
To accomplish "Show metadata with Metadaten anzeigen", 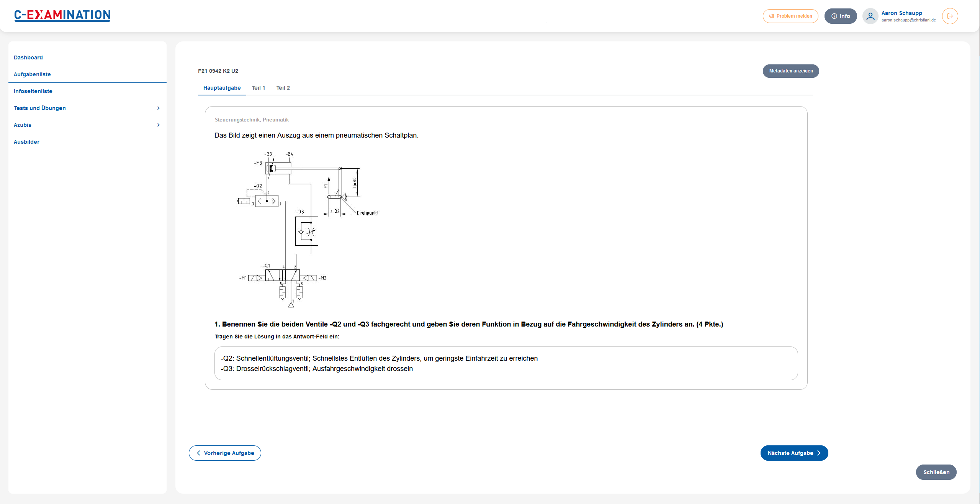I will 790,71.
